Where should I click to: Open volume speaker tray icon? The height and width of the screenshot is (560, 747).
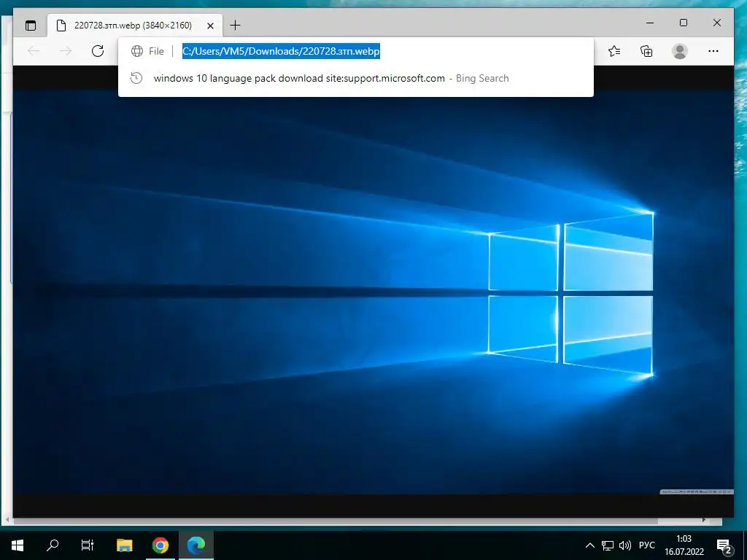[x=624, y=545]
